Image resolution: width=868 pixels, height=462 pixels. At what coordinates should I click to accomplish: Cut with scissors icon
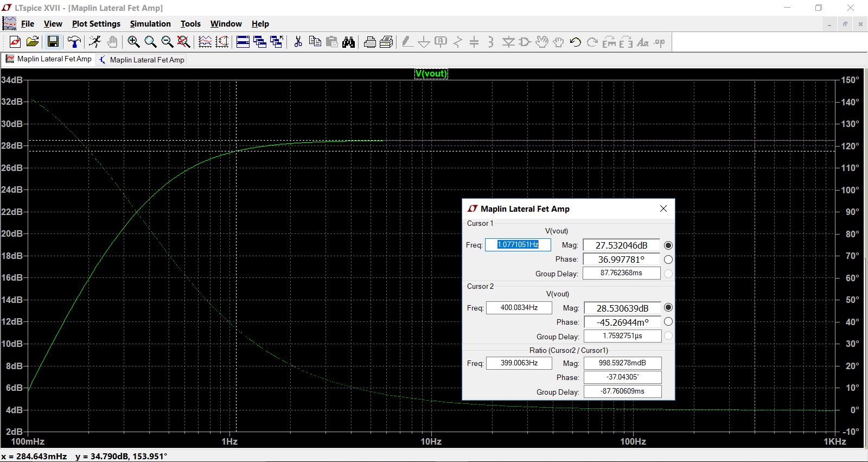pyautogui.click(x=298, y=42)
